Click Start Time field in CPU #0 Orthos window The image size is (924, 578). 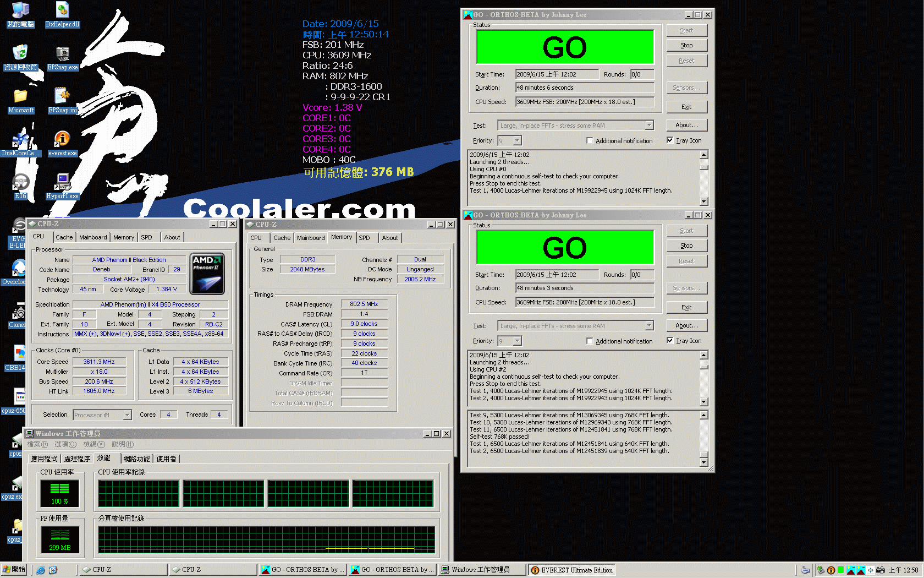[557, 74]
